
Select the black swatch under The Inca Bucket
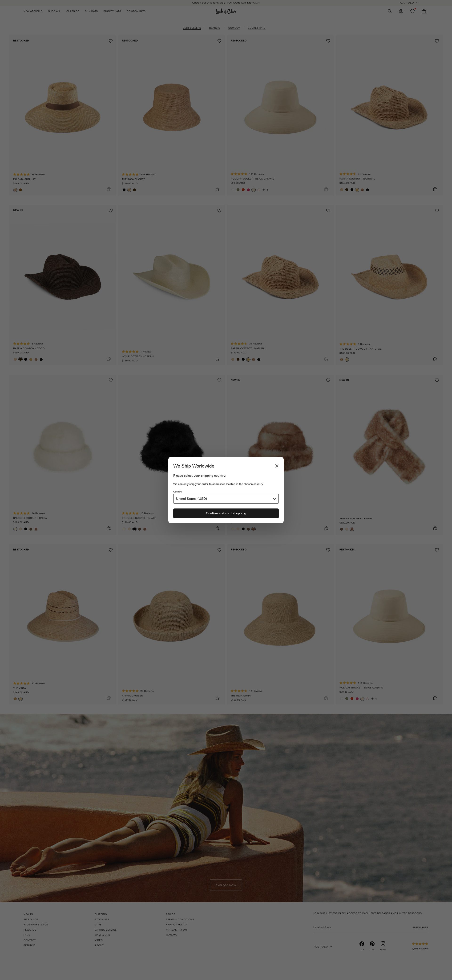(x=124, y=190)
